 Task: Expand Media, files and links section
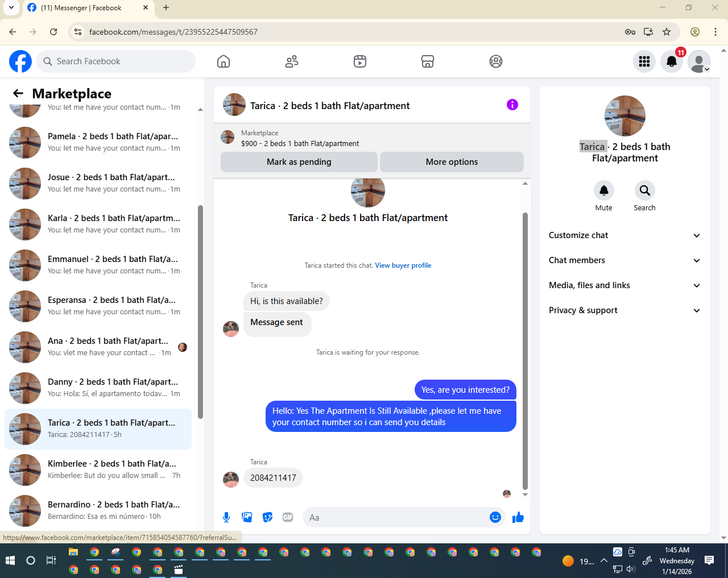624,285
